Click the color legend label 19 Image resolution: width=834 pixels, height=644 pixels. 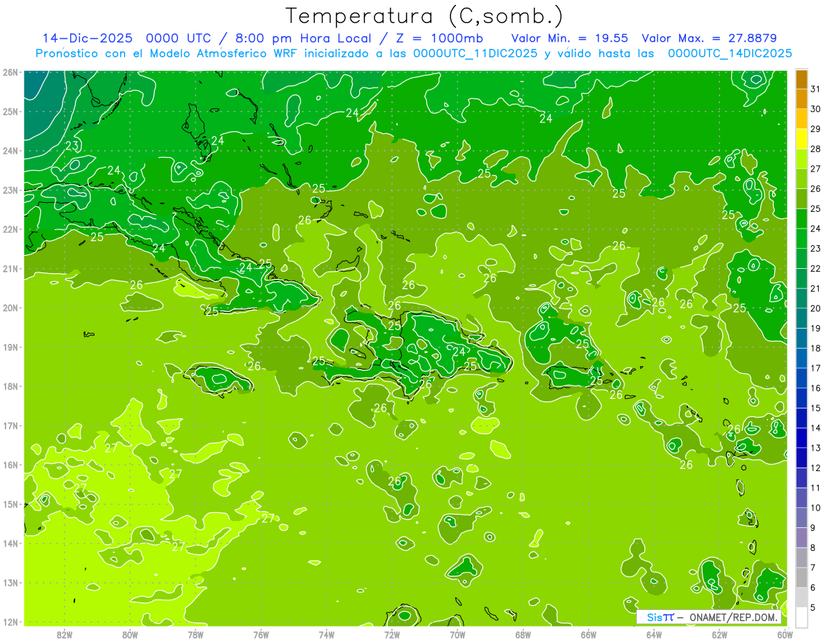click(816, 328)
